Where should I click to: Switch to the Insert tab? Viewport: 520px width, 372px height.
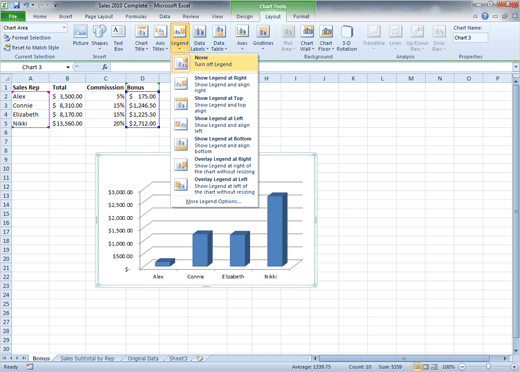click(x=65, y=16)
